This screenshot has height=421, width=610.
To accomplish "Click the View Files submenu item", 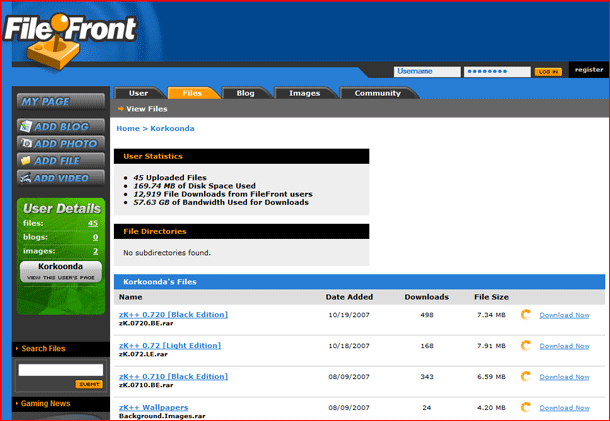I will point(147,109).
